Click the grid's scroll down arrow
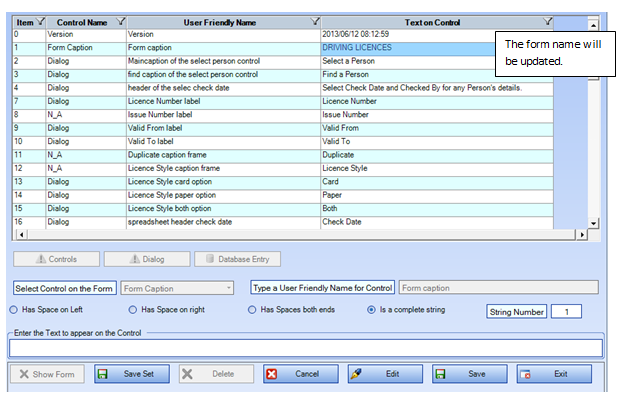619x399 pixels. tap(593, 223)
